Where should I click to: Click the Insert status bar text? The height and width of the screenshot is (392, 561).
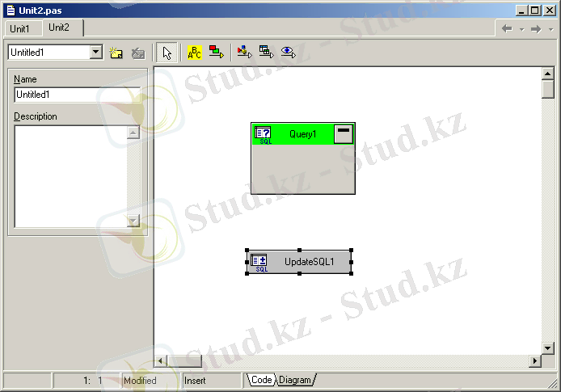coord(195,381)
